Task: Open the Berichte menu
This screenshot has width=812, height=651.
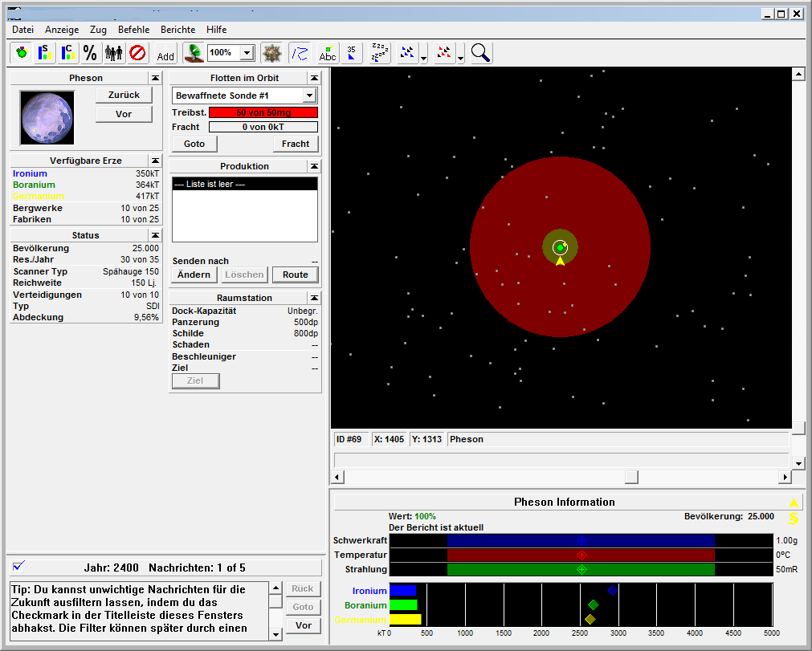Action: (177, 30)
